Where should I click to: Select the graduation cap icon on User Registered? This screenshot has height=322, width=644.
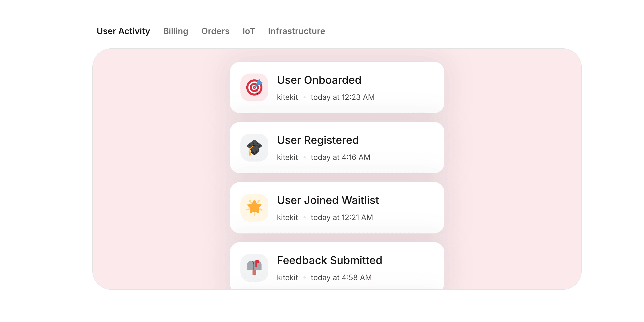(x=254, y=148)
